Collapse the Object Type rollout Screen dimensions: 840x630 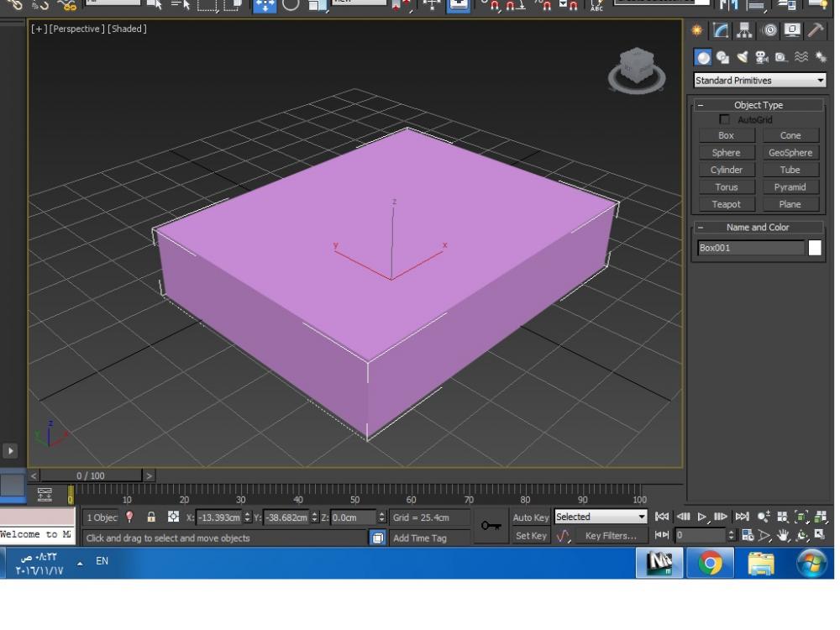coord(701,106)
